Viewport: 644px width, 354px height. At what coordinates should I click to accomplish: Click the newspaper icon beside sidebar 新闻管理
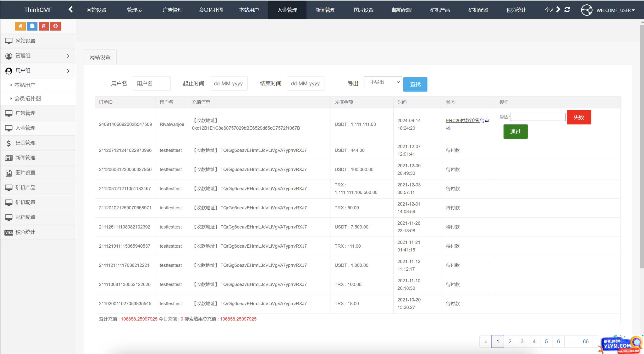[9, 158]
